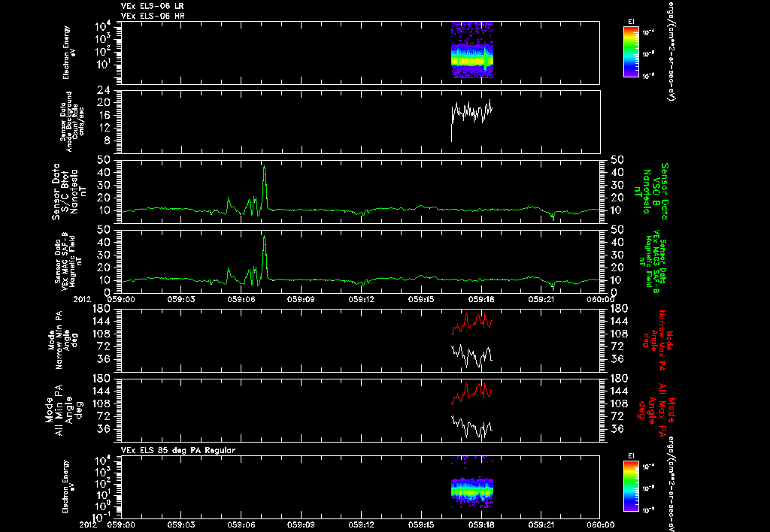Click '059:06' on the middle time axis

tap(241, 299)
